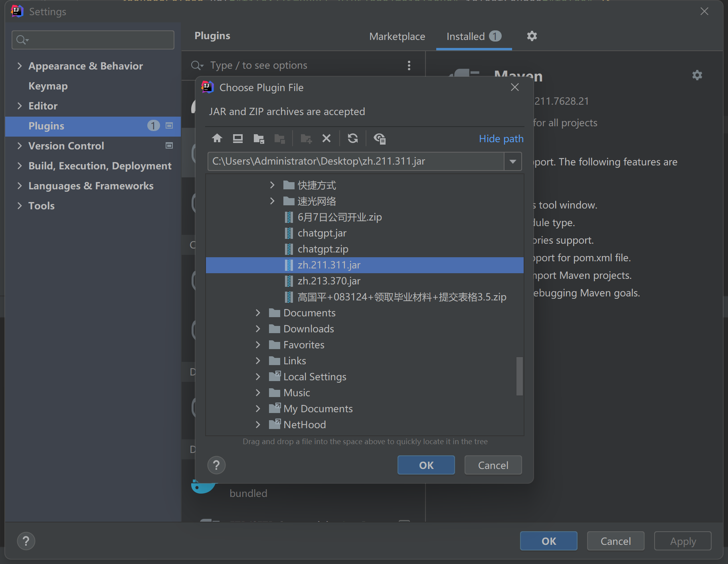
Task: Click the NetHood linked folder icon
Action: [275, 424]
